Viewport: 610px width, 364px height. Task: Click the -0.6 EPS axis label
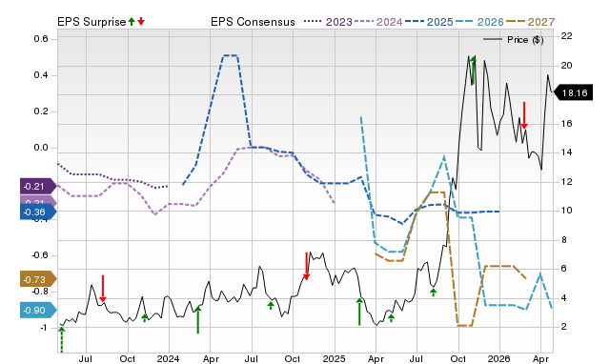pyautogui.click(x=39, y=255)
